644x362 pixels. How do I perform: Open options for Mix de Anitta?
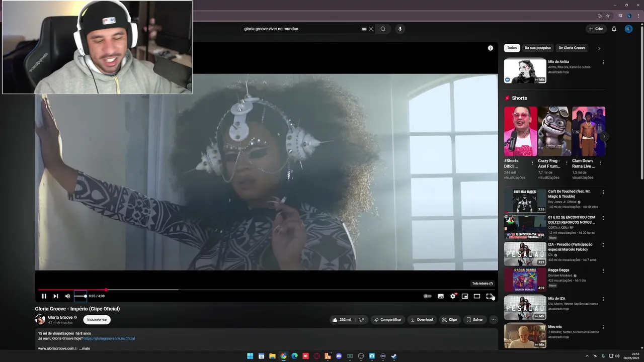[x=603, y=62]
